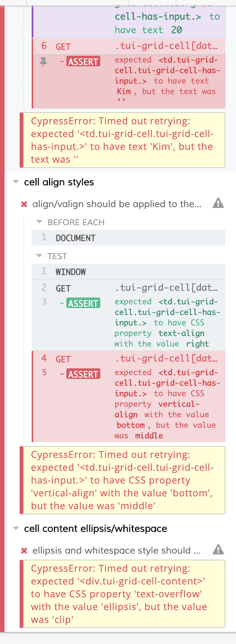This screenshot has height=644, width=236.
Task: Collapse the cell content ellipsis/whitespace section
Action: (15, 528)
